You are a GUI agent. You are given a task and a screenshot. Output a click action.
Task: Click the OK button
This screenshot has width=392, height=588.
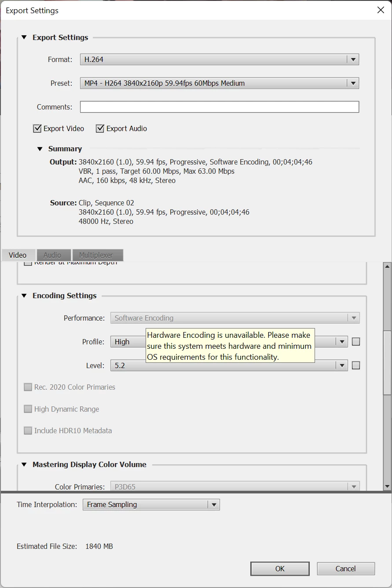point(280,569)
